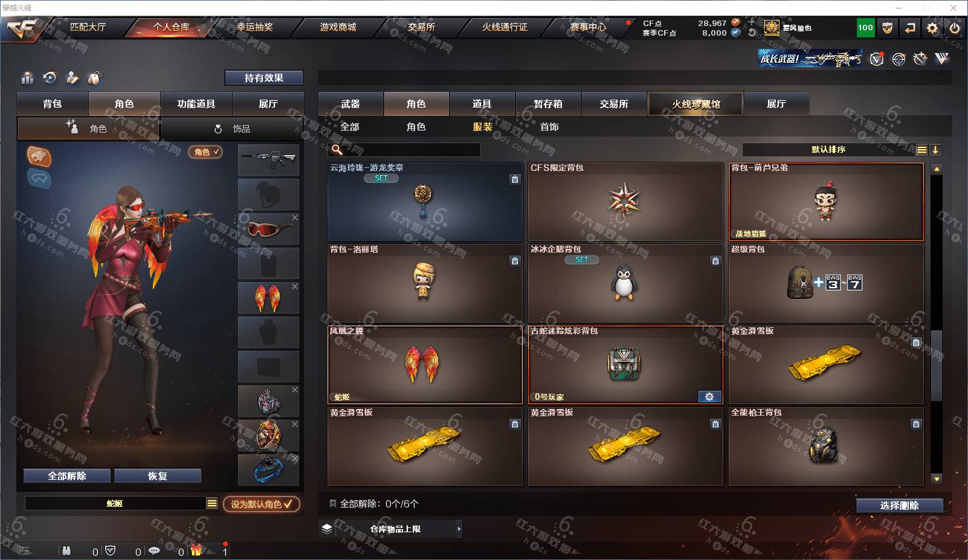Viewport: 968px width, 560px height.
Task: Click the power exit icon
Action: click(955, 28)
